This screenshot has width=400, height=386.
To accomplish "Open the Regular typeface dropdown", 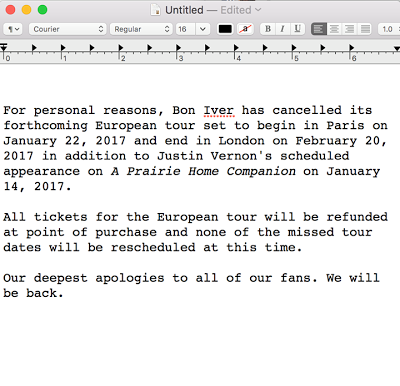I will pos(141,29).
